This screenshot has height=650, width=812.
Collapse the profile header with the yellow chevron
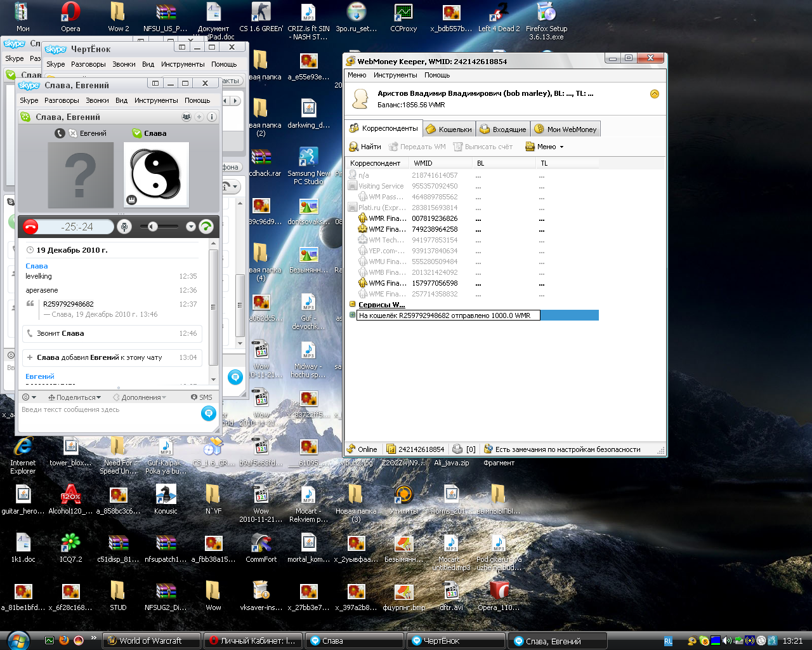655,94
